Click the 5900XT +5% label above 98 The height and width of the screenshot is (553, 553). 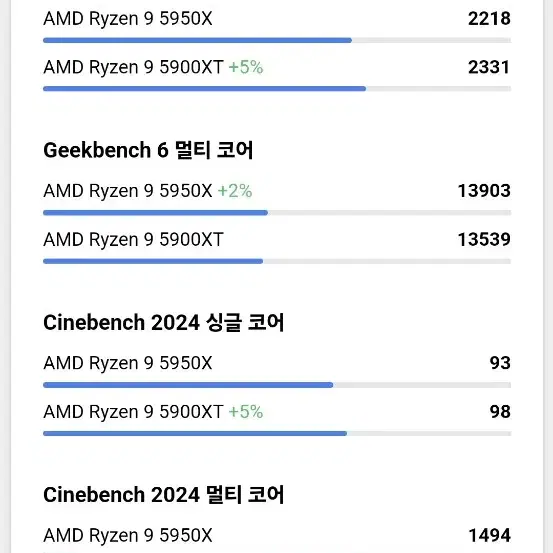tap(153, 412)
